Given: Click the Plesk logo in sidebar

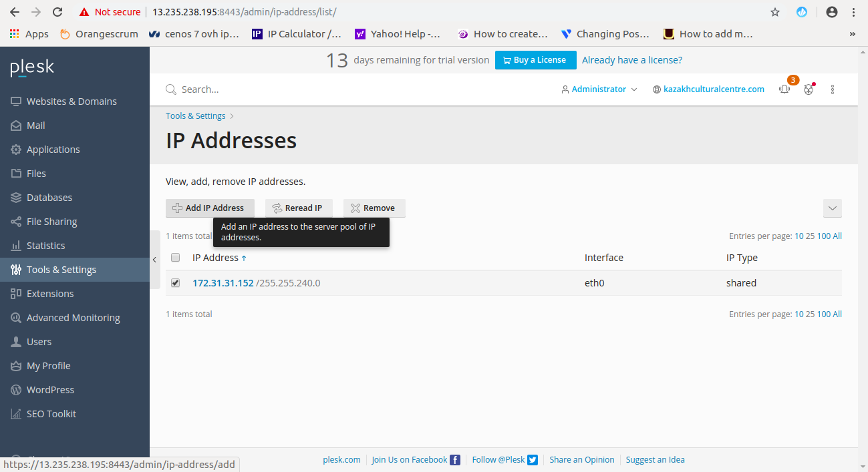Looking at the screenshot, I should point(32,67).
